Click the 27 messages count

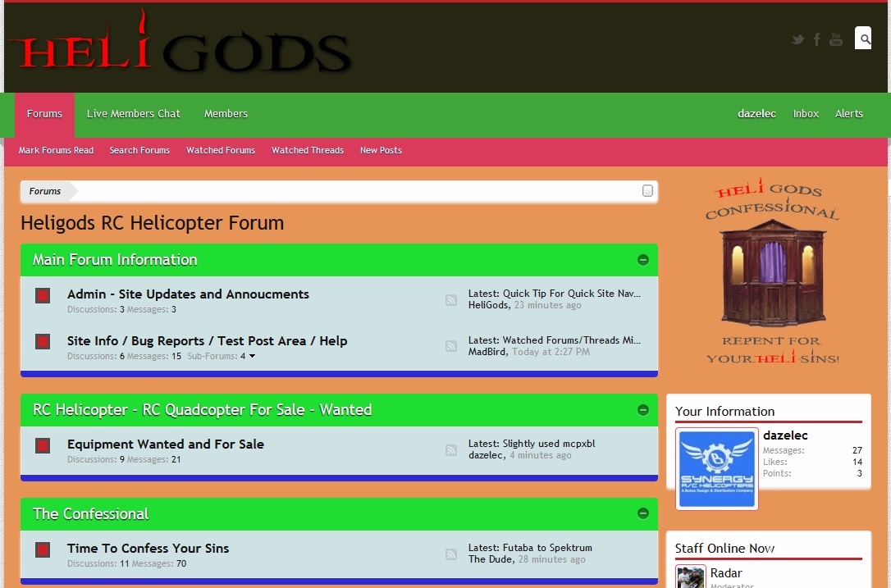coord(857,450)
